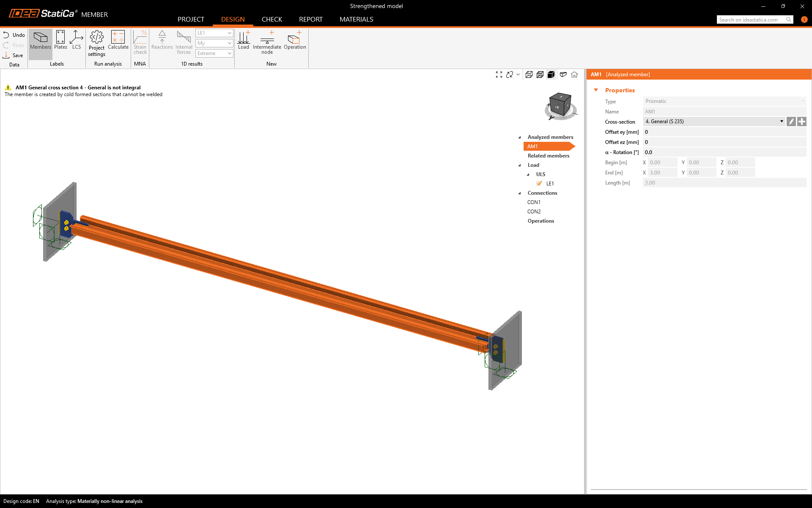Click the Project settings icon
The image size is (812, 508).
click(x=96, y=43)
